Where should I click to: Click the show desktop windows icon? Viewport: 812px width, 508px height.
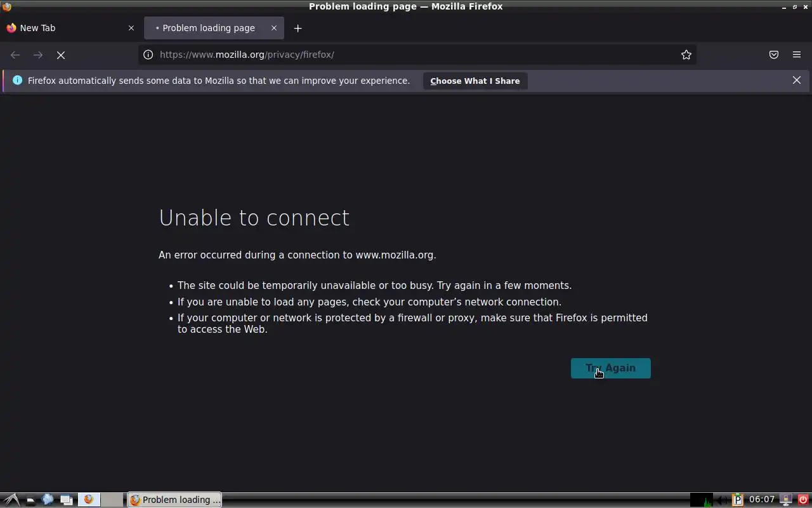coord(66,500)
